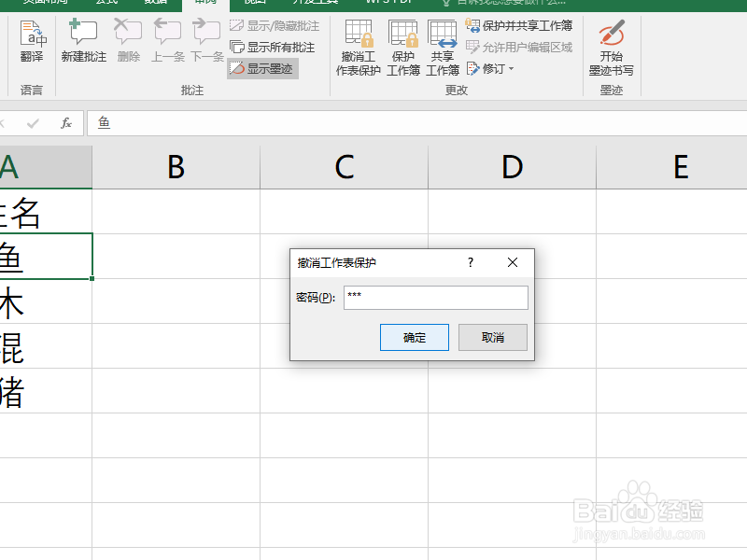The height and width of the screenshot is (560, 747).
Task: Switch to the 视图 (View) tab
Action: coord(255,5)
